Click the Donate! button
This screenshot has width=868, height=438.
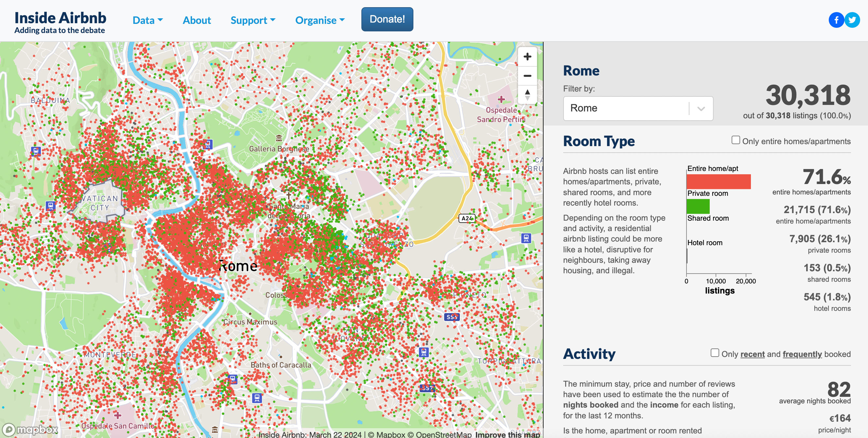(x=387, y=19)
